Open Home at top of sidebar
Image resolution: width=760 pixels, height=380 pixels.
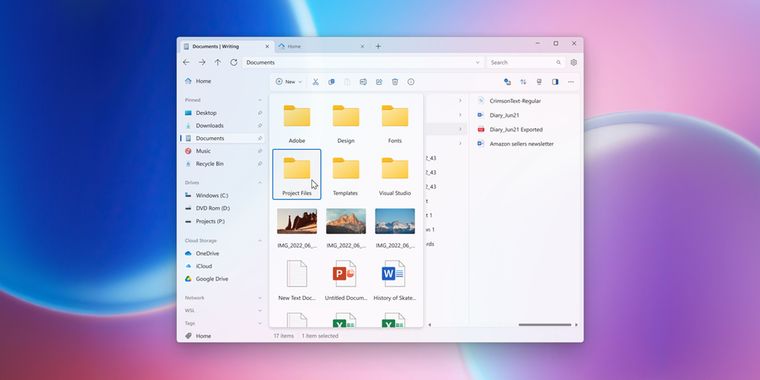click(223, 81)
